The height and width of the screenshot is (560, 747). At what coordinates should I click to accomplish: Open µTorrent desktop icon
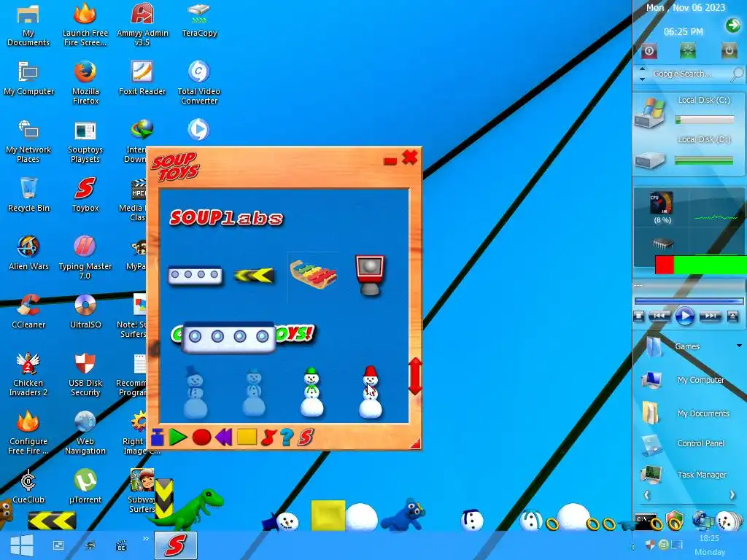85,486
